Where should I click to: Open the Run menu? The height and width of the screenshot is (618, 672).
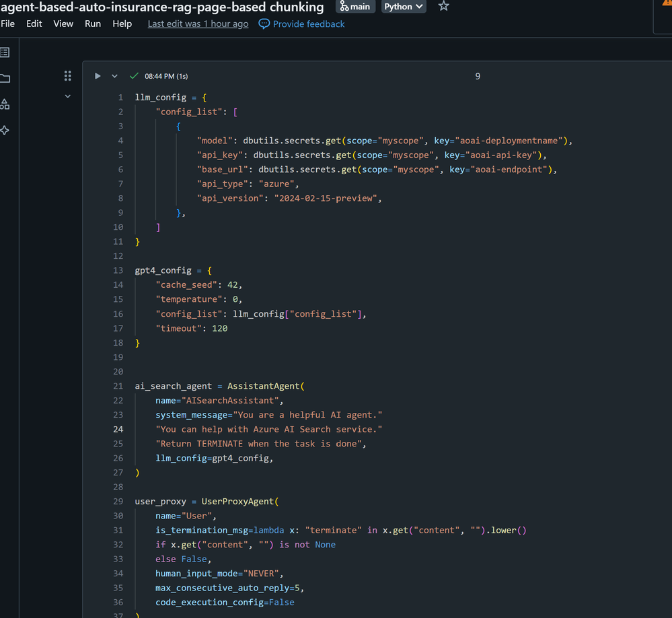pyautogui.click(x=93, y=24)
